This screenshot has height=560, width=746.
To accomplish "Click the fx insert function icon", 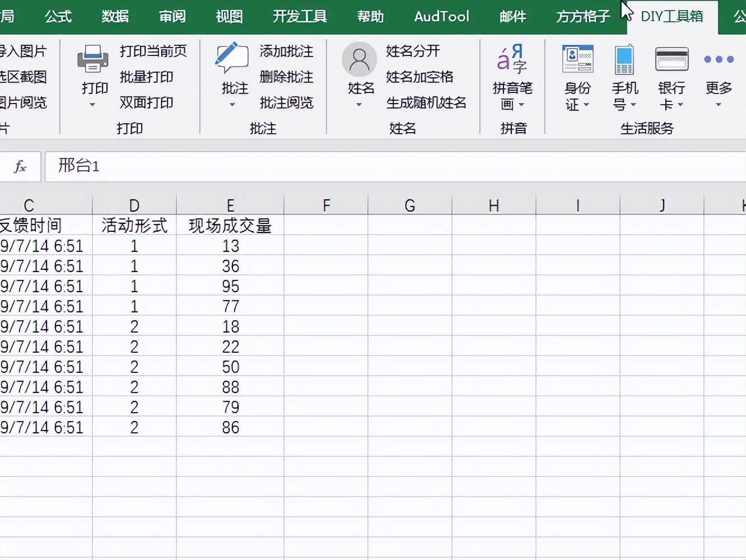I will point(20,166).
